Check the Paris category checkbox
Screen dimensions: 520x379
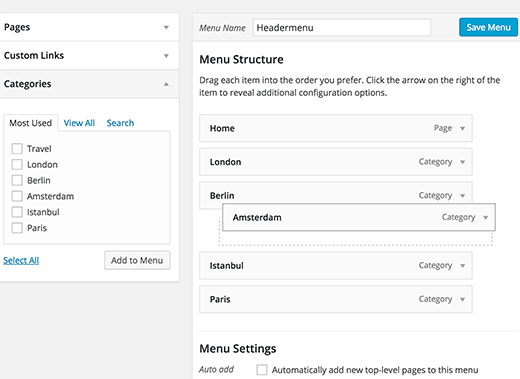(x=17, y=228)
